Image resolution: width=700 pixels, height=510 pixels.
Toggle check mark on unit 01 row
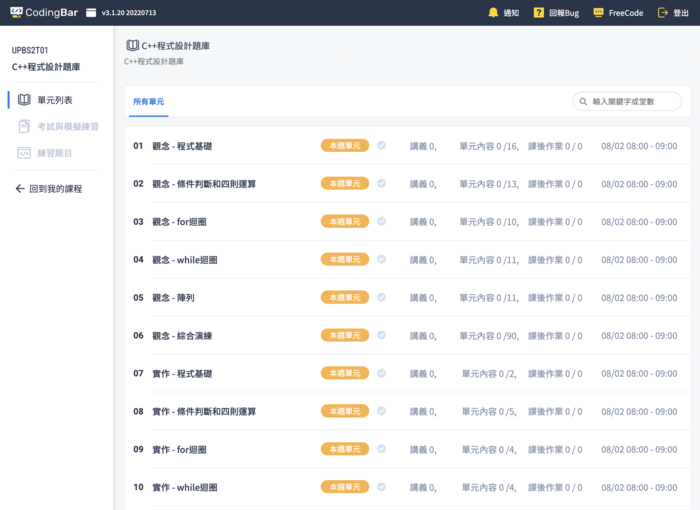pyautogui.click(x=381, y=145)
